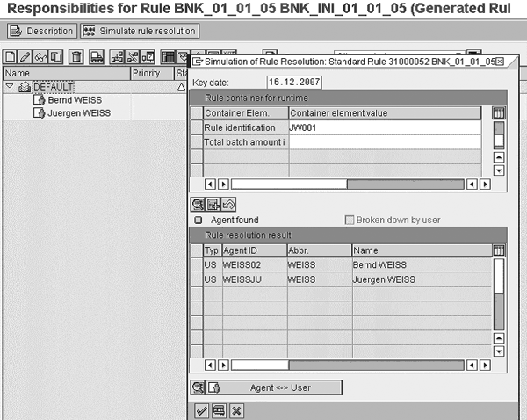Click the detail magnifier icon above Agent found

click(198, 204)
